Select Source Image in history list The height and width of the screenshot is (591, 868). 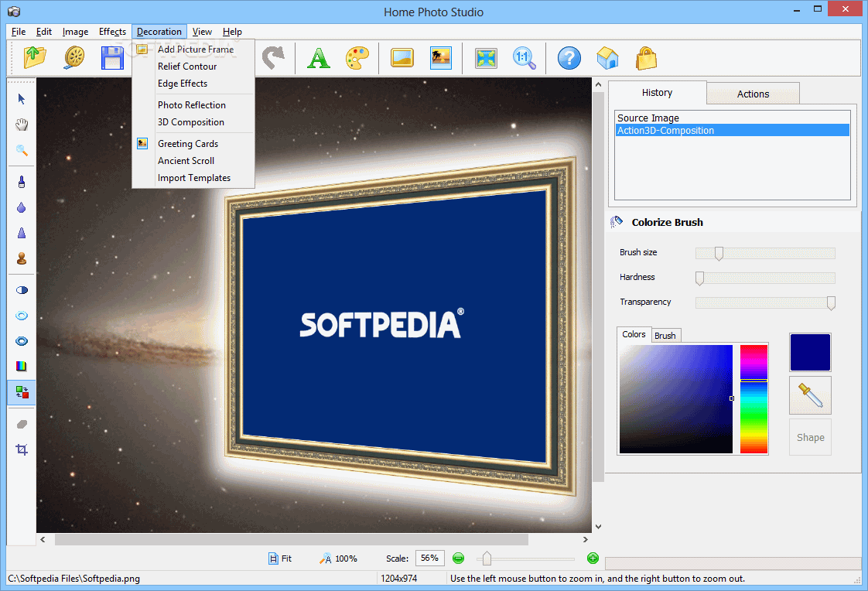coord(732,118)
